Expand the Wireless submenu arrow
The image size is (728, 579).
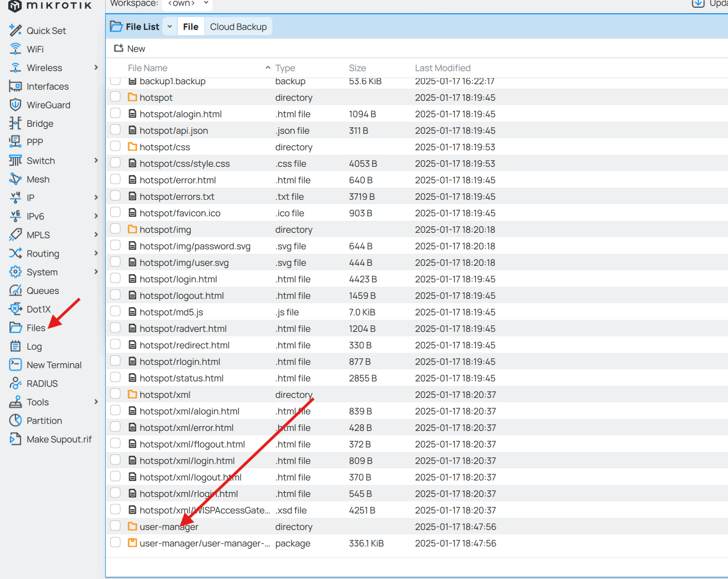click(96, 68)
